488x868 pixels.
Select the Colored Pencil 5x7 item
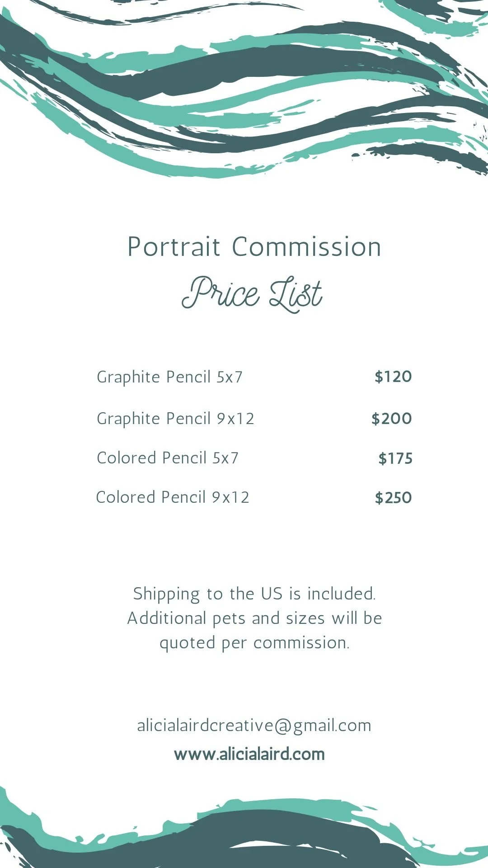point(168,458)
